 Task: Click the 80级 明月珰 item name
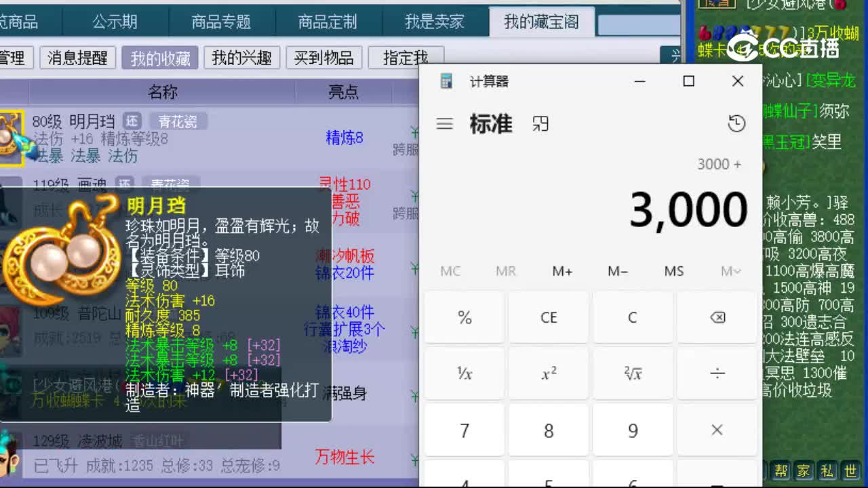[73, 121]
